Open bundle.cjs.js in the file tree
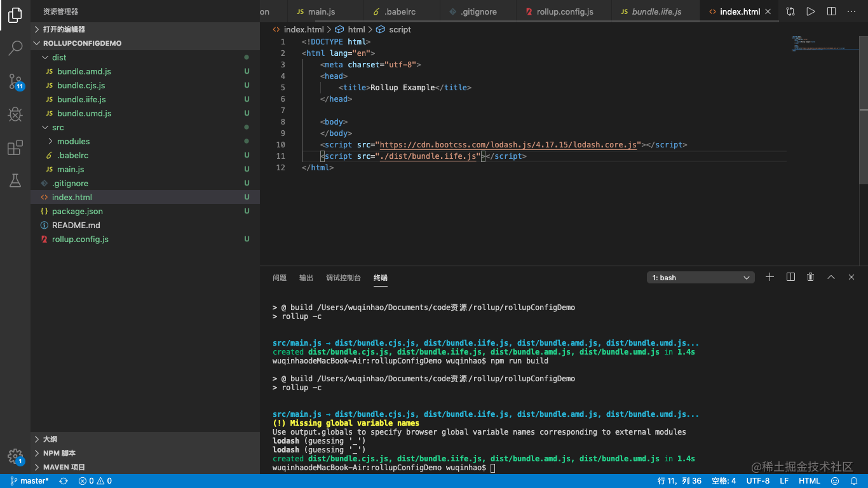This screenshot has width=868, height=488. coord(145,85)
